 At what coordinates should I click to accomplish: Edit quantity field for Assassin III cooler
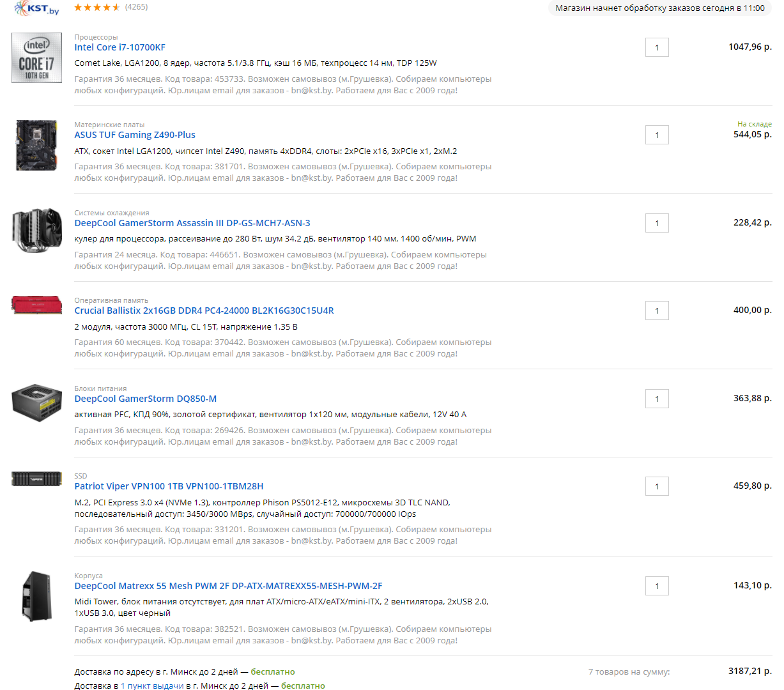(657, 223)
